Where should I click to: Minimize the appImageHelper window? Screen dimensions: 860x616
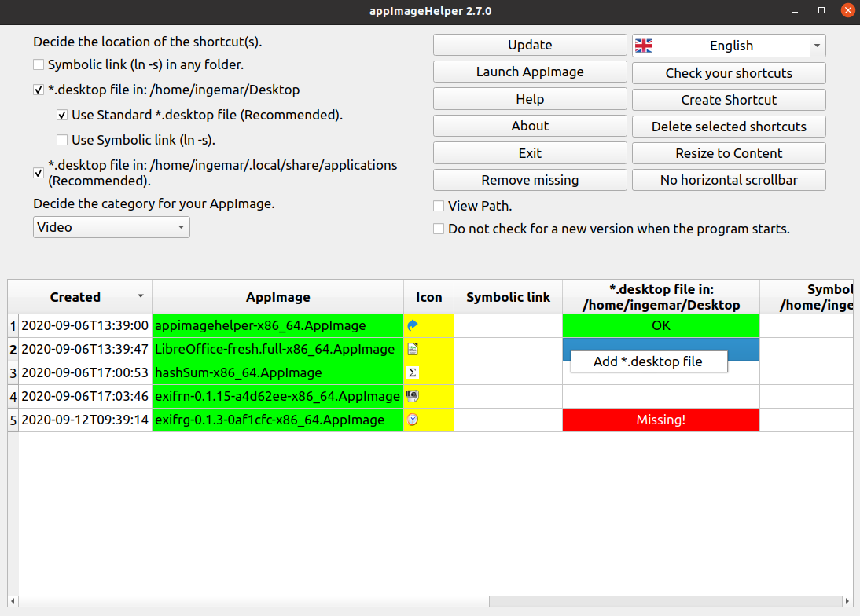pyautogui.click(x=794, y=11)
